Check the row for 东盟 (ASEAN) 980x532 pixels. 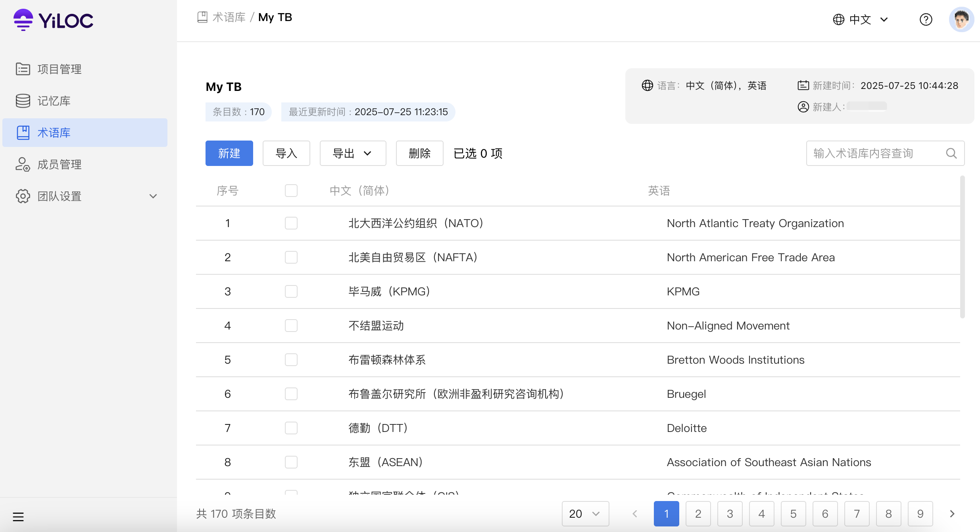(291, 462)
